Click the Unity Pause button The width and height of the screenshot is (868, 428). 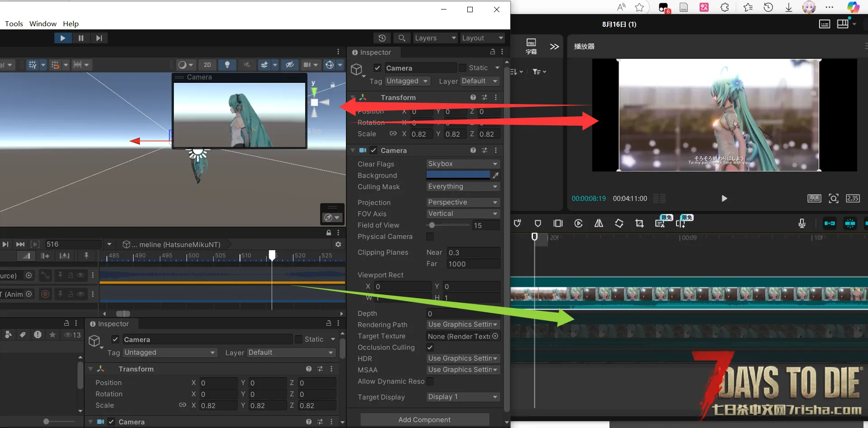point(81,38)
